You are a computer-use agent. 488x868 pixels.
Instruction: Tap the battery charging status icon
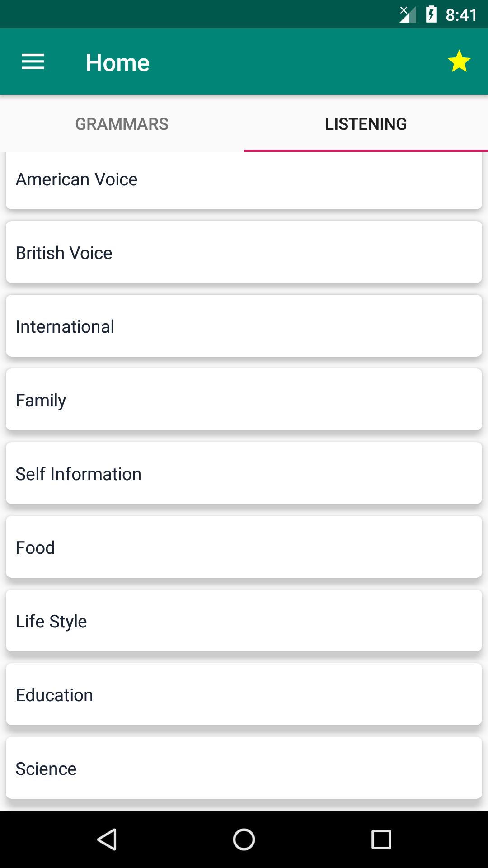[432, 14]
